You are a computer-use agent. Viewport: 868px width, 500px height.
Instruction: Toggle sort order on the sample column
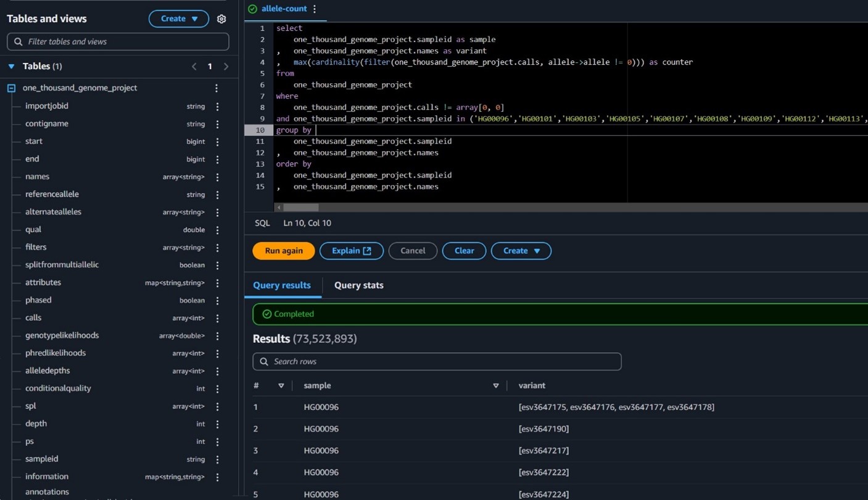[496, 385]
